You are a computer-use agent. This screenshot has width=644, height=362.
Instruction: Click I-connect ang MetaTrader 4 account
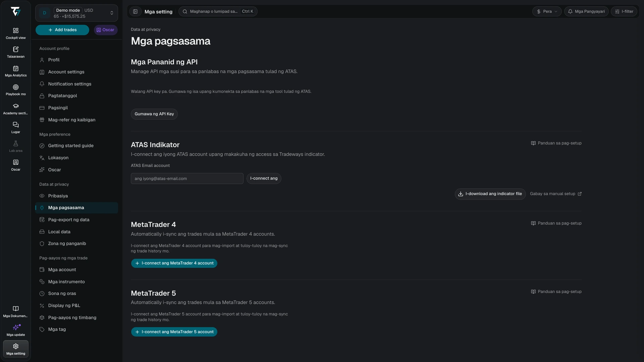coord(174,263)
